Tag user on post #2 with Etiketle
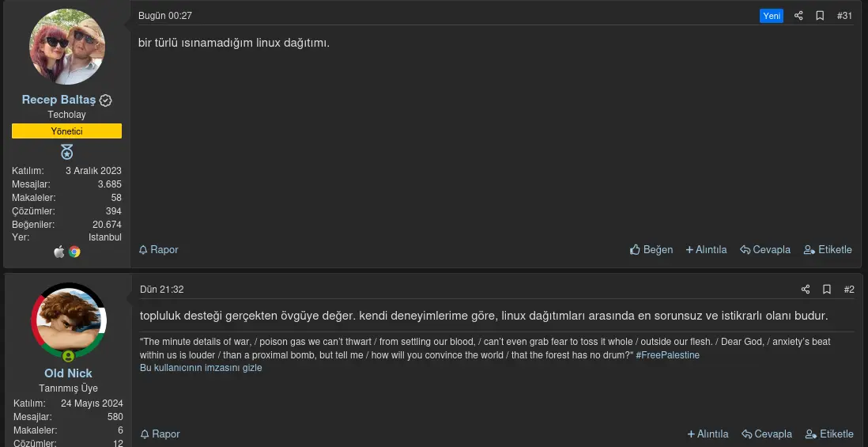Image resolution: width=868 pixels, height=447 pixels. [x=829, y=434]
